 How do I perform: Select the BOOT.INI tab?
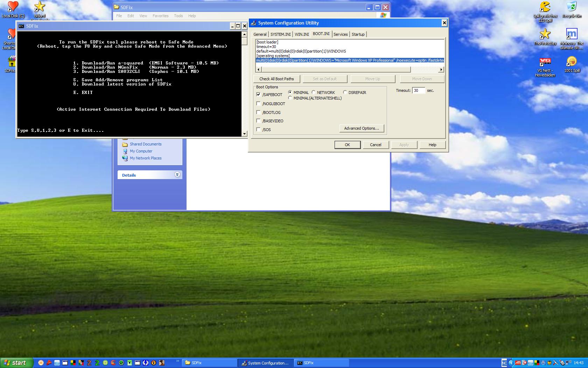(321, 34)
